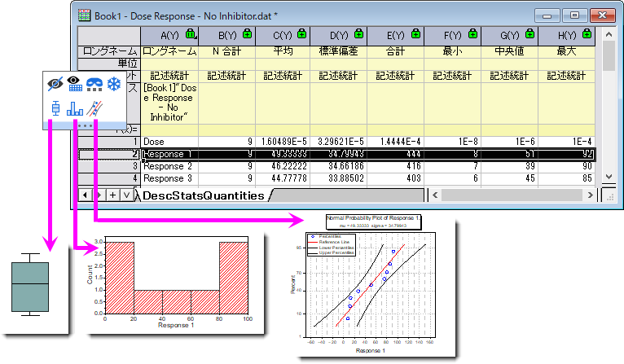624x364 pixels.
Task: Click the green lock on column G(Y)
Action: [530, 34]
